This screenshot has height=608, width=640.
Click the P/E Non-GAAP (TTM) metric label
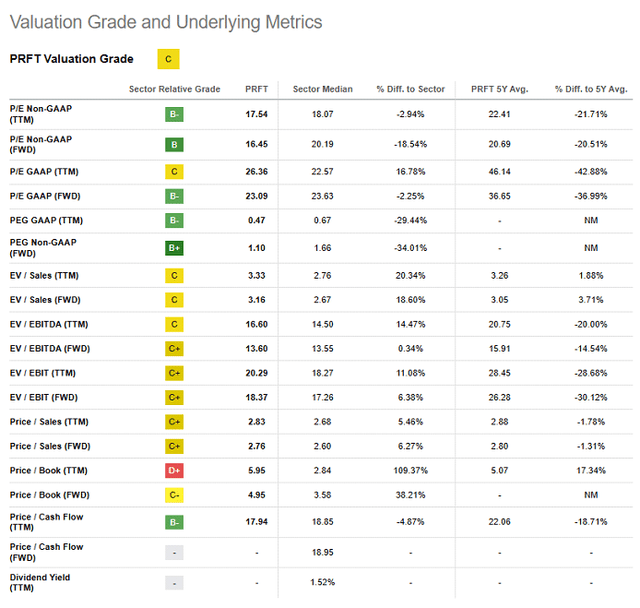tap(41, 114)
